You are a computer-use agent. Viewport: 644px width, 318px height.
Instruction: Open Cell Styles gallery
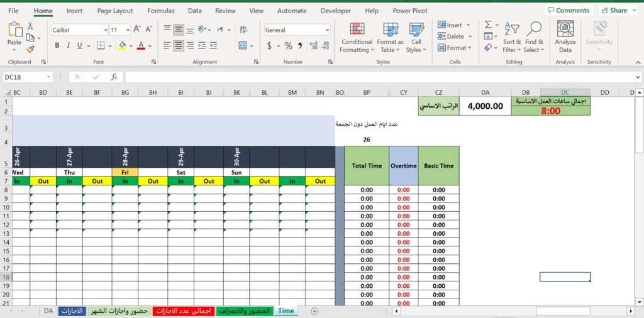coord(416,38)
